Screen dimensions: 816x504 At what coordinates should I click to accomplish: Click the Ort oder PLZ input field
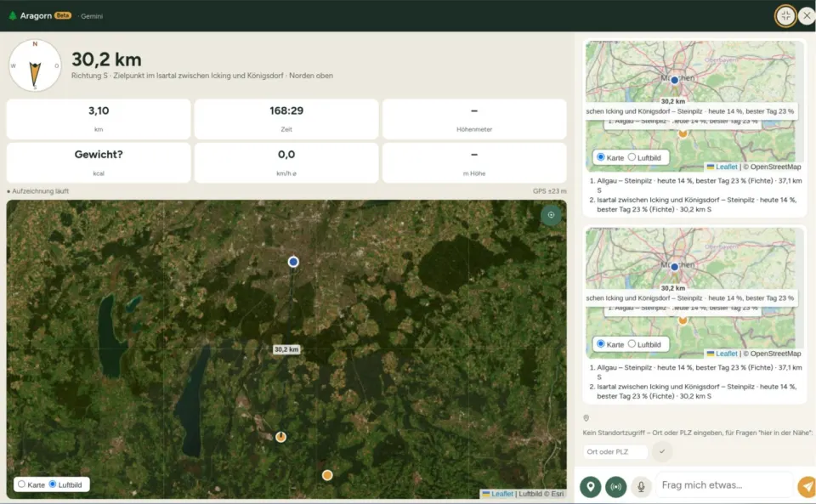tap(615, 451)
